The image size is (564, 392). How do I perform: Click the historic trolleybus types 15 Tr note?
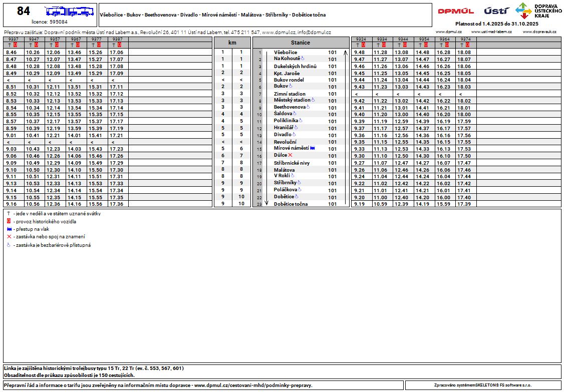click(x=94, y=368)
